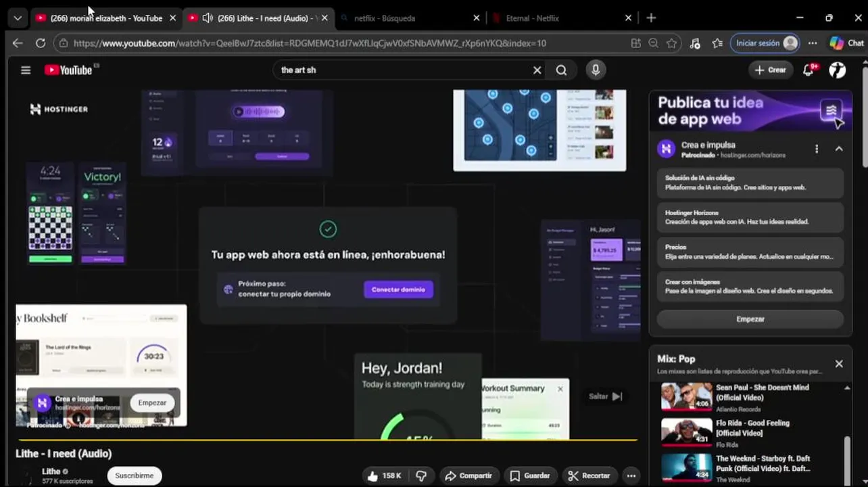Open a new browser tab
This screenshot has height=487, width=868.
pos(651,18)
